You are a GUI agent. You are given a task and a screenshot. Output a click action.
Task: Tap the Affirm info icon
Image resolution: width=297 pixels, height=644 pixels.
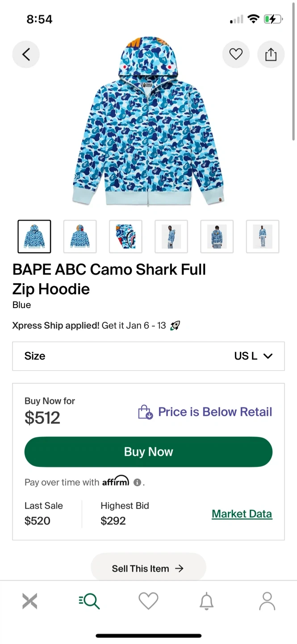click(138, 483)
